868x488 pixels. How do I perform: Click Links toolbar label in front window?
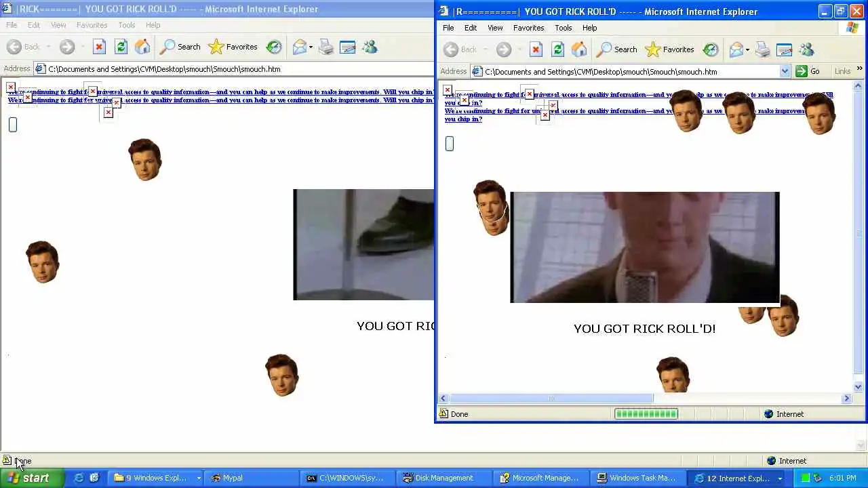(x=842, y=71)
